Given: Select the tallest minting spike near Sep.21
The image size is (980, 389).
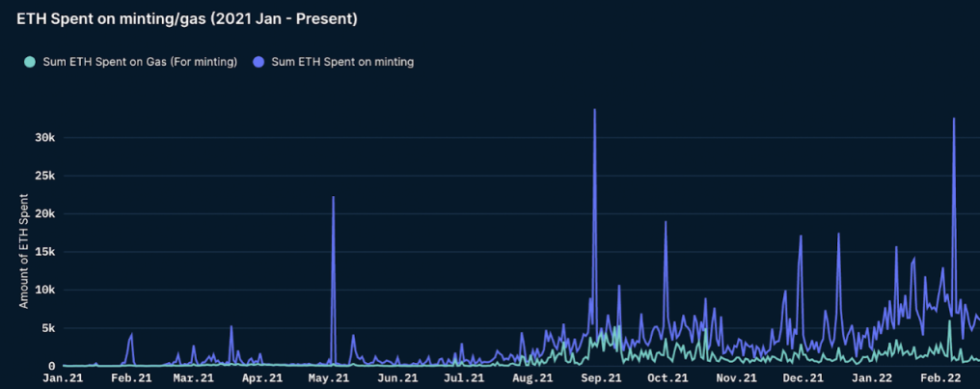Looking at the screenshot, I should point(594,111).
